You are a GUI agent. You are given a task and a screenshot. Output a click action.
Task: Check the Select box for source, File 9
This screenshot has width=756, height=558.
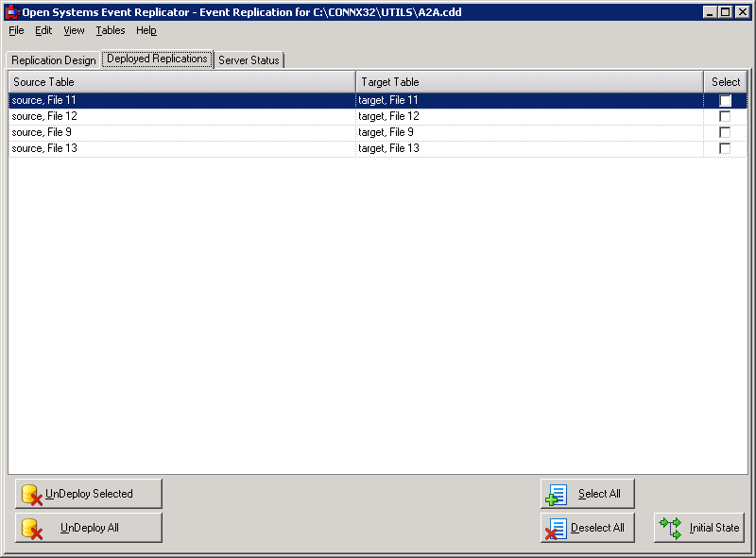point(725,131)
